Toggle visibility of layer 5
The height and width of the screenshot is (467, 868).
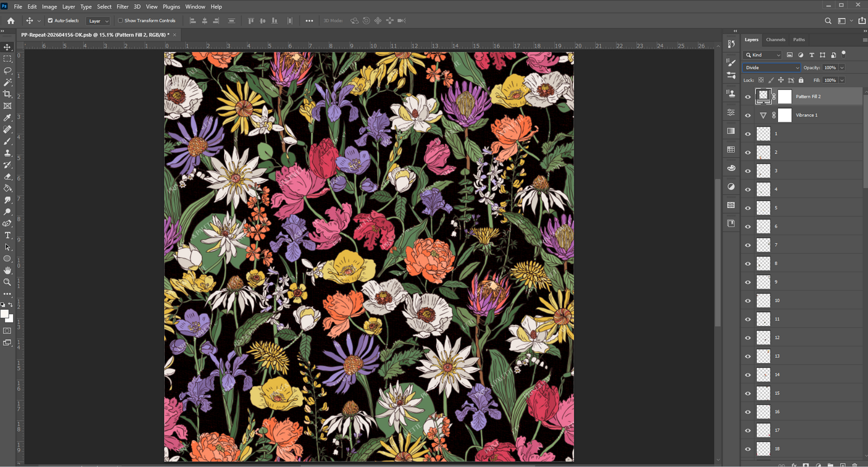(748, 208)
